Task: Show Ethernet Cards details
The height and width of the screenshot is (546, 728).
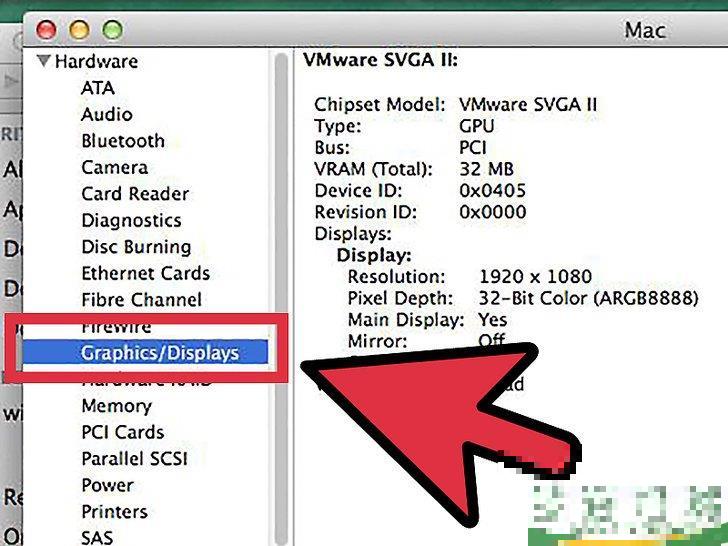Action: (x=145, y=273)
